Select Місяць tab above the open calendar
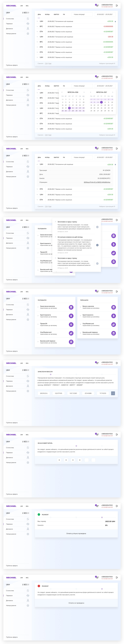The height and width of the screenshot is (644, 124). click(47, 86)
